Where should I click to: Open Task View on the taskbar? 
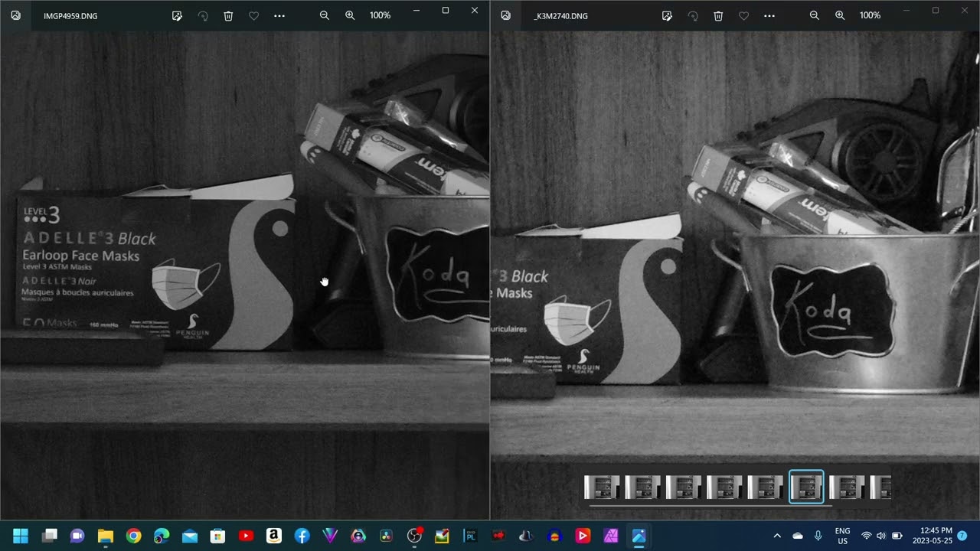point(50,536)
